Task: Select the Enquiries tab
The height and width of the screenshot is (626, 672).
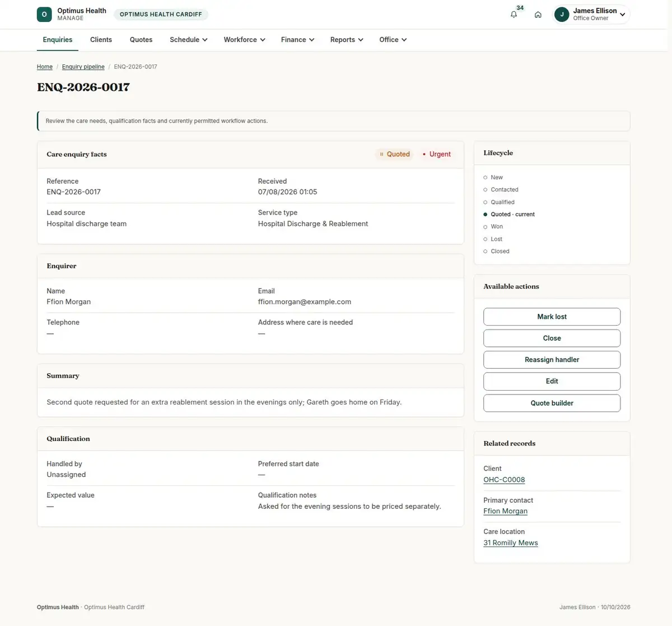Action: [x=58, y=40]
